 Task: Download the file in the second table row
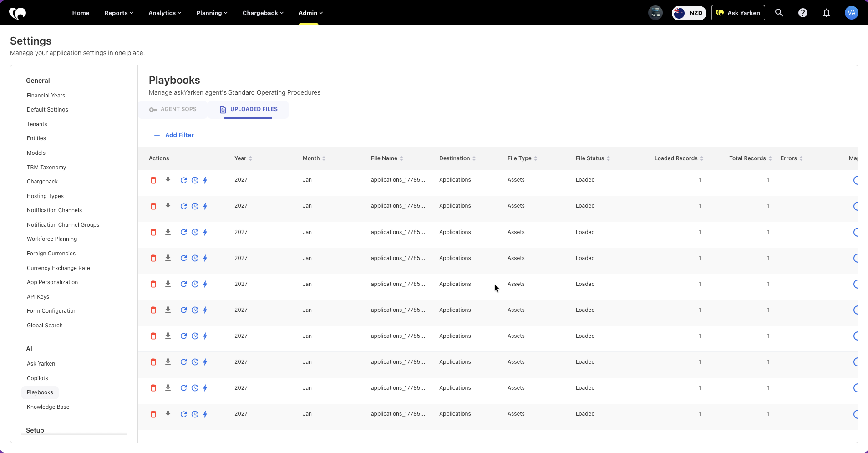pyautogui.click(x=168, y=206)
